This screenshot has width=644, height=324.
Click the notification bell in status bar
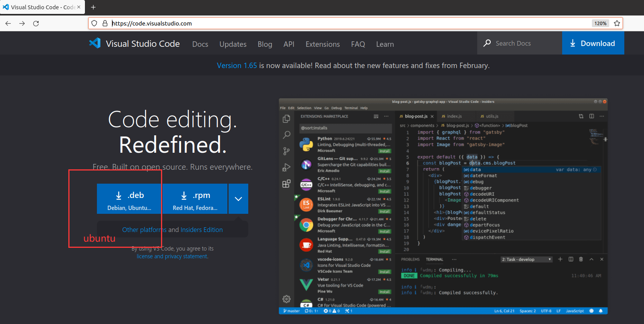click(601, 311)
